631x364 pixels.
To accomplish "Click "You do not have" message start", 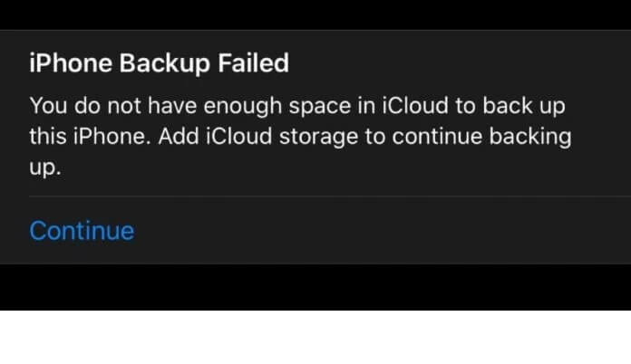I will 100,105.
